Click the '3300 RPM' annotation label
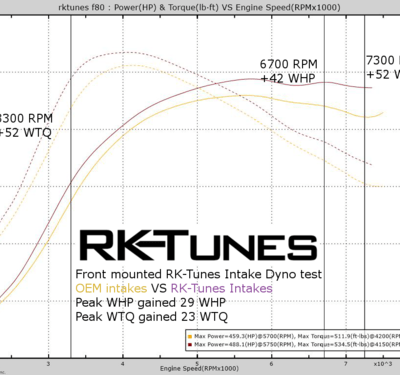 coord(26,118)
